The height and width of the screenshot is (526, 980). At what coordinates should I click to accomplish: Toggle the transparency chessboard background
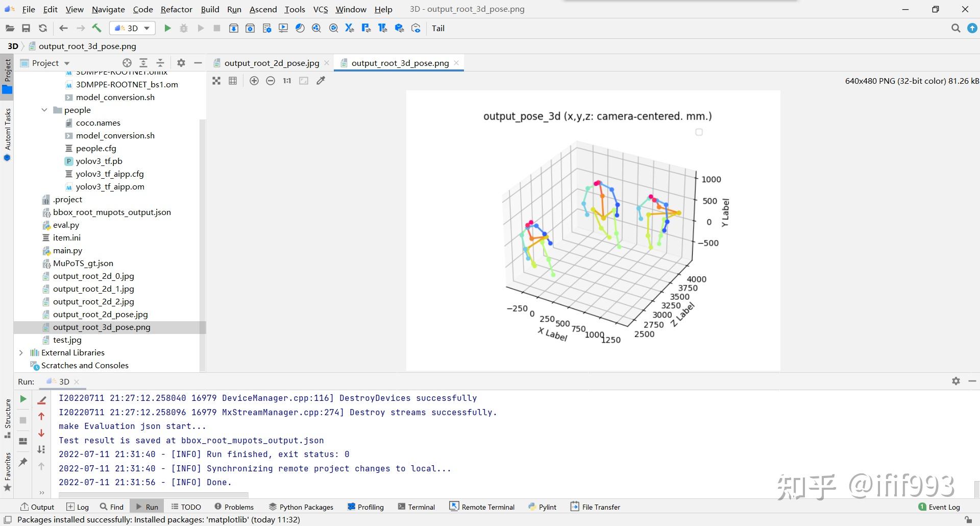point(216,81)
